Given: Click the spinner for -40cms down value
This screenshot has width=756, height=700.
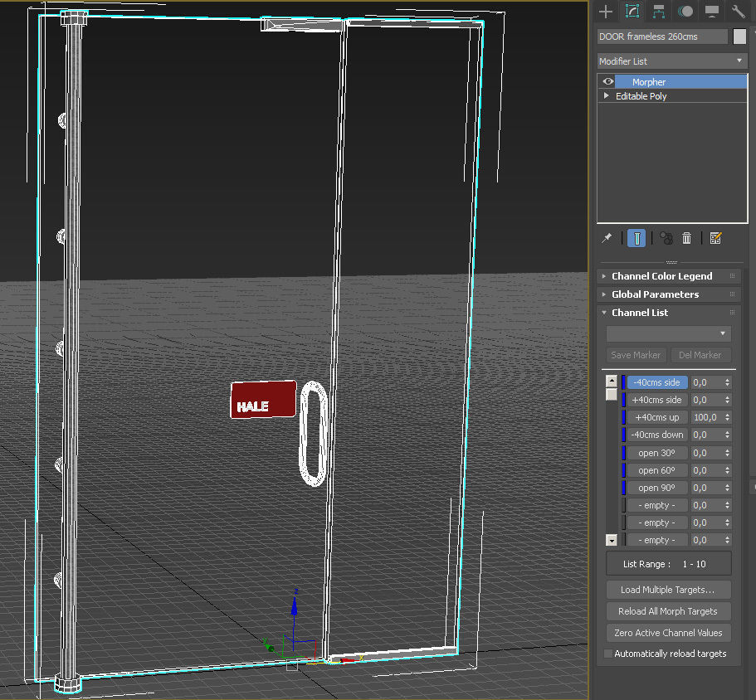Looking at the screenshot, I should click(727, 435).
